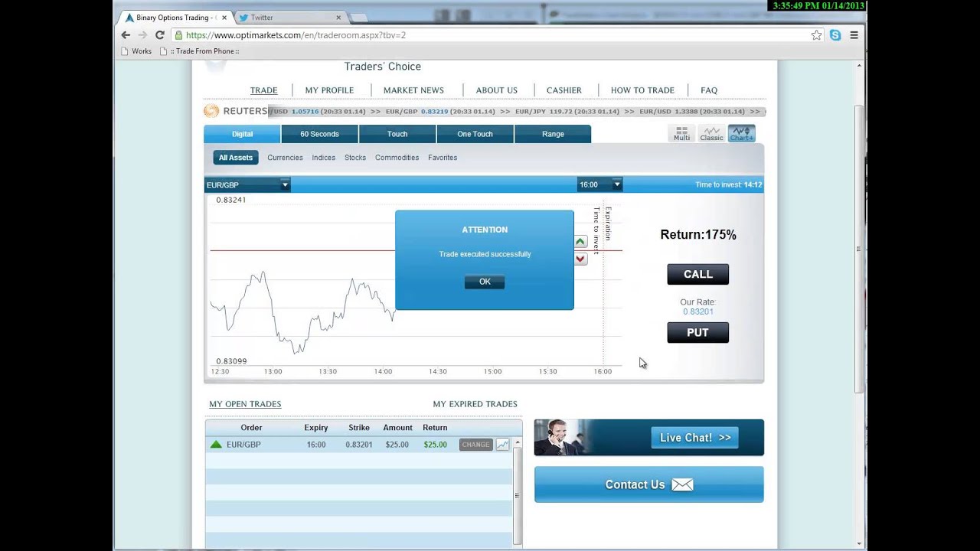Screen dimensions: 980x551
Task: Click the browser address bar URL
Action: pyautogui.click(x=296, y=35)
